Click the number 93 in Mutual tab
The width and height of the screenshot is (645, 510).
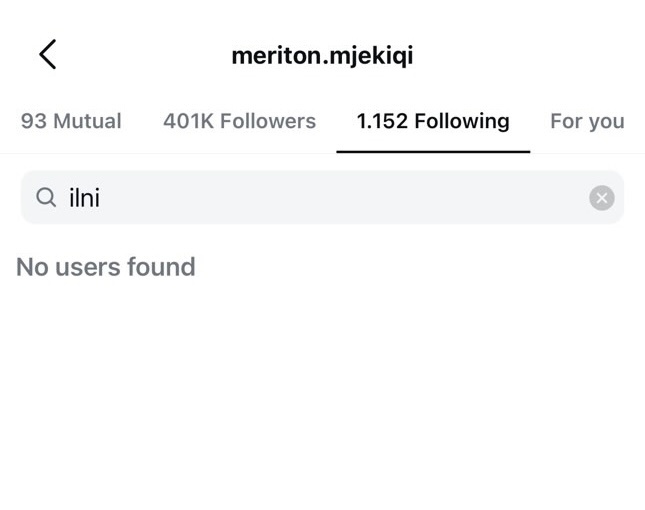33,121
